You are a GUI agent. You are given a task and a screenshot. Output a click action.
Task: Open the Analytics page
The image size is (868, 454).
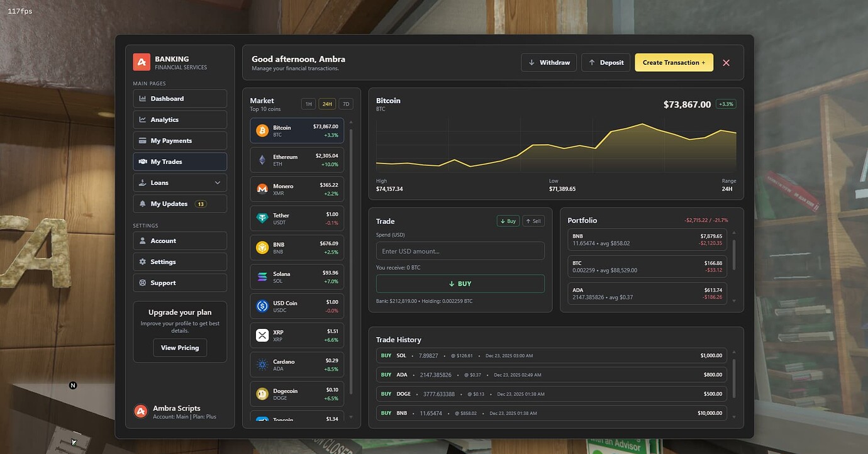pyautogui.click(x=180, y=119)
